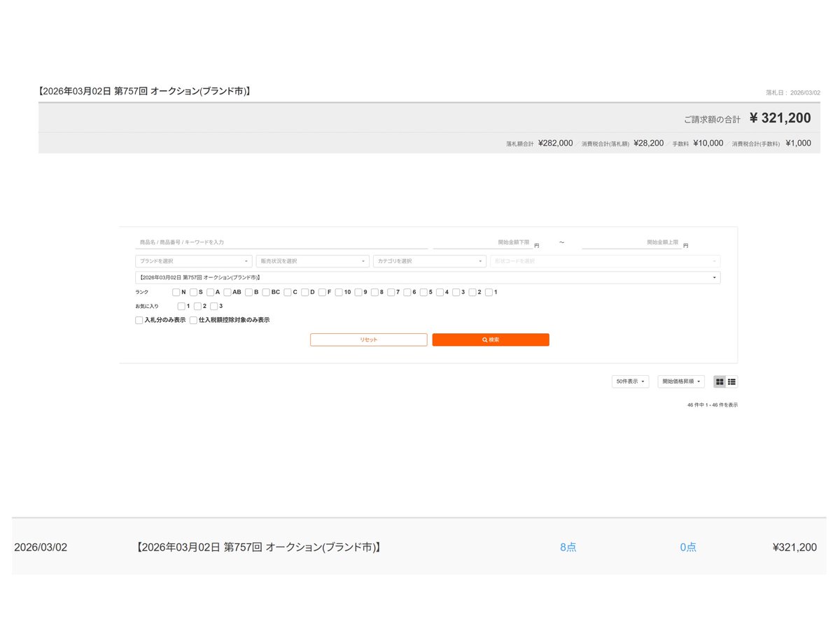This screenshot has height=630, width=840.
Task: Check the お気に入り 1 checkbox
Action: tap(182, 306)
